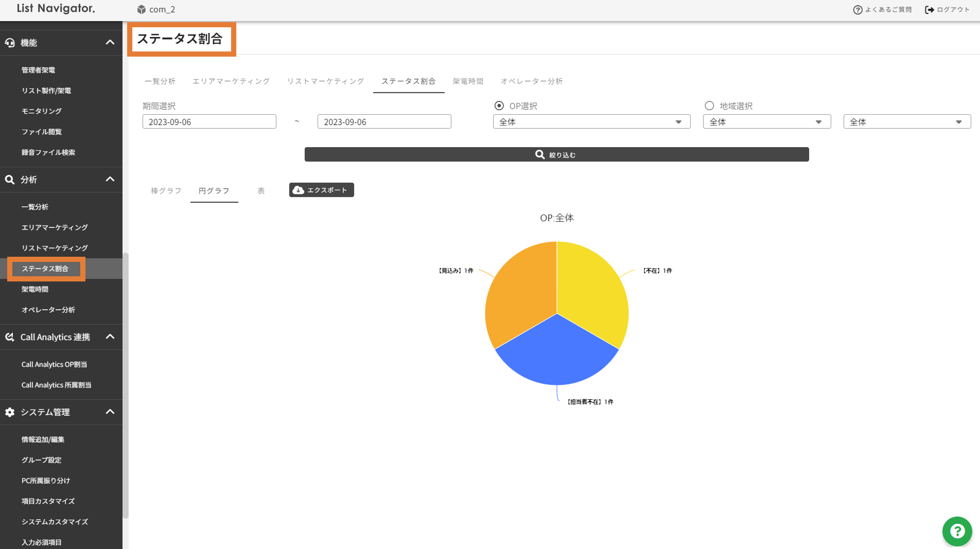Click the start date field 2023-09-06
Screen dimensions: 980x549
click(x=209, y=122)
